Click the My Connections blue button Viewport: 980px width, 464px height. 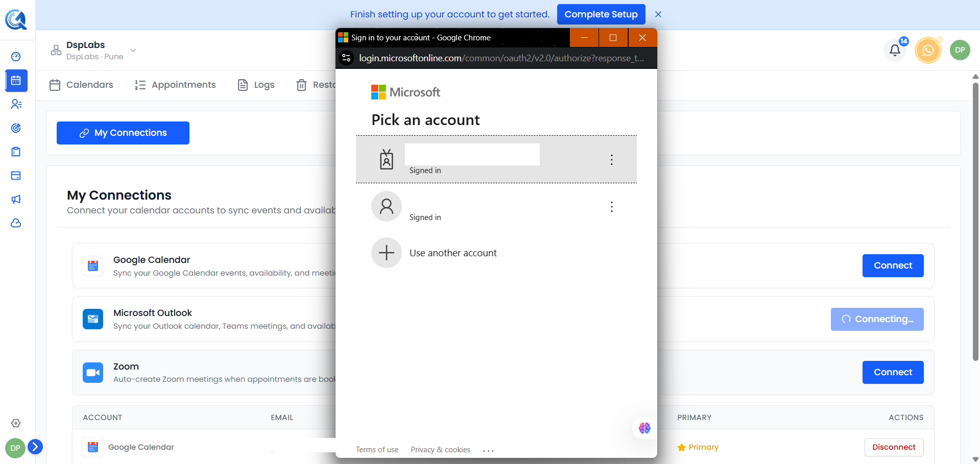[x=123, y=133]
